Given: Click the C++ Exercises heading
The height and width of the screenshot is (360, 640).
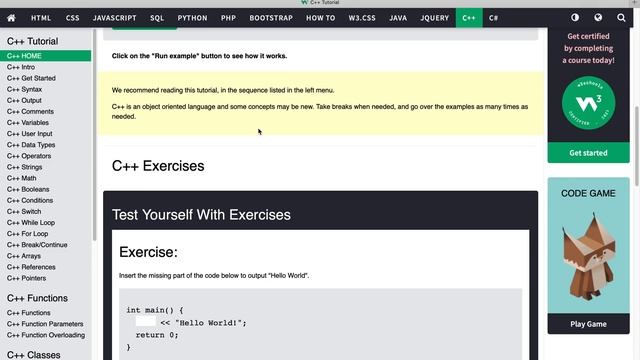Looking at the screenshot, I should (x=158, y=166).
